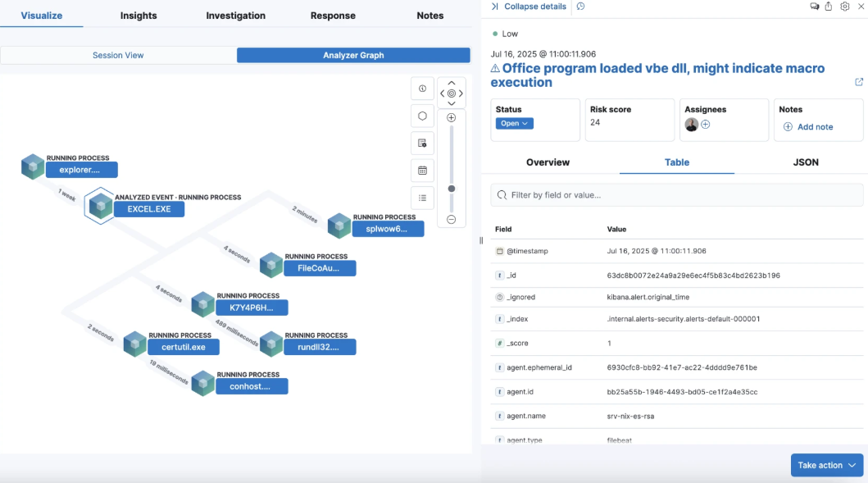
Task: Open the Insights tab
Action: click(x=138, y=15)
